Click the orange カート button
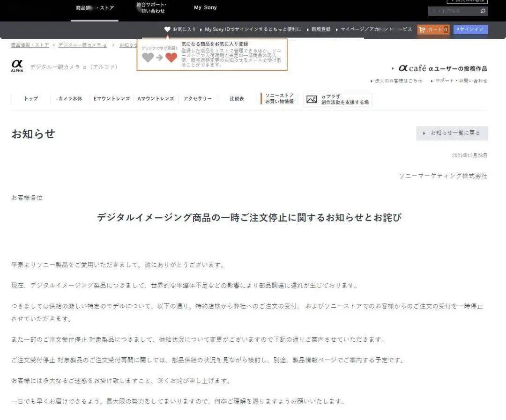 pos(433,29)
